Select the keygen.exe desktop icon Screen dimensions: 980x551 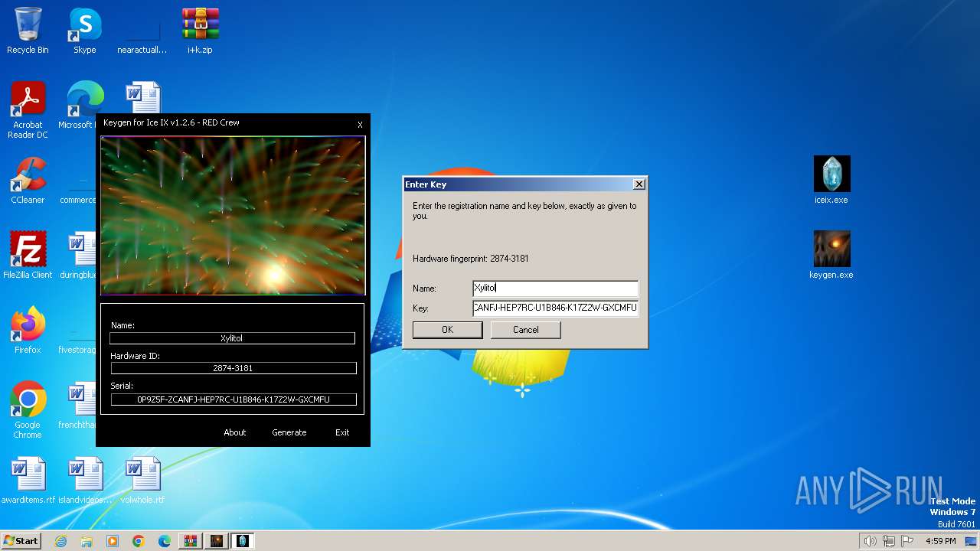831,256
